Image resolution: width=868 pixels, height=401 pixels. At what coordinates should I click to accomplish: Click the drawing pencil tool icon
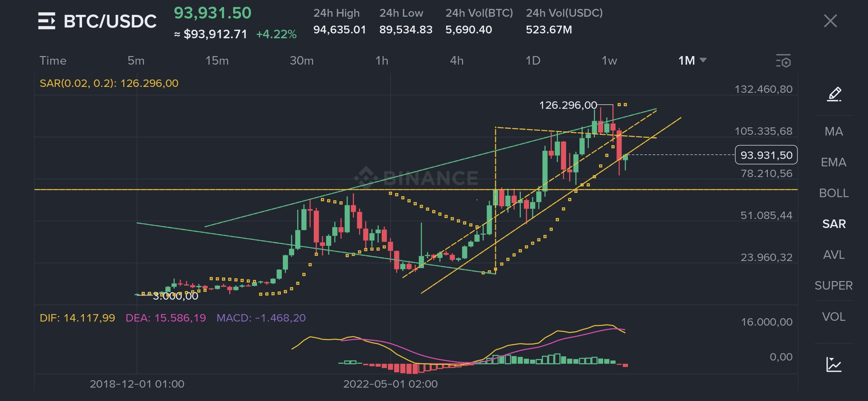[834, 94]
